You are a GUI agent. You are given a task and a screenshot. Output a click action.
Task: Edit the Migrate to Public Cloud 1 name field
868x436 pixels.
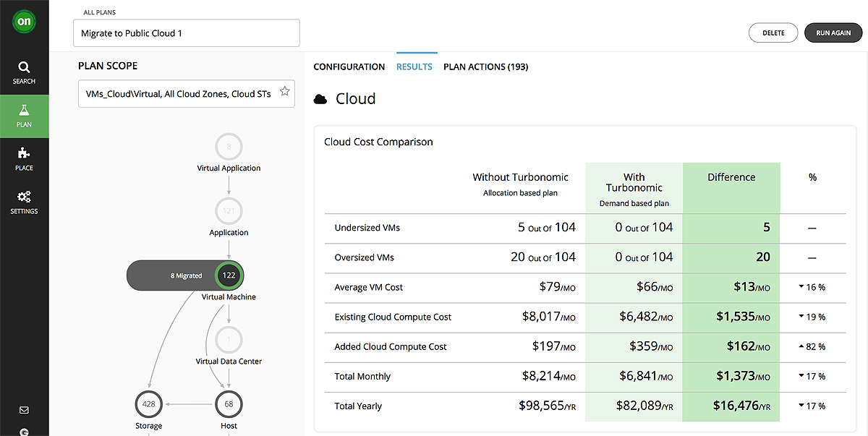186,33
